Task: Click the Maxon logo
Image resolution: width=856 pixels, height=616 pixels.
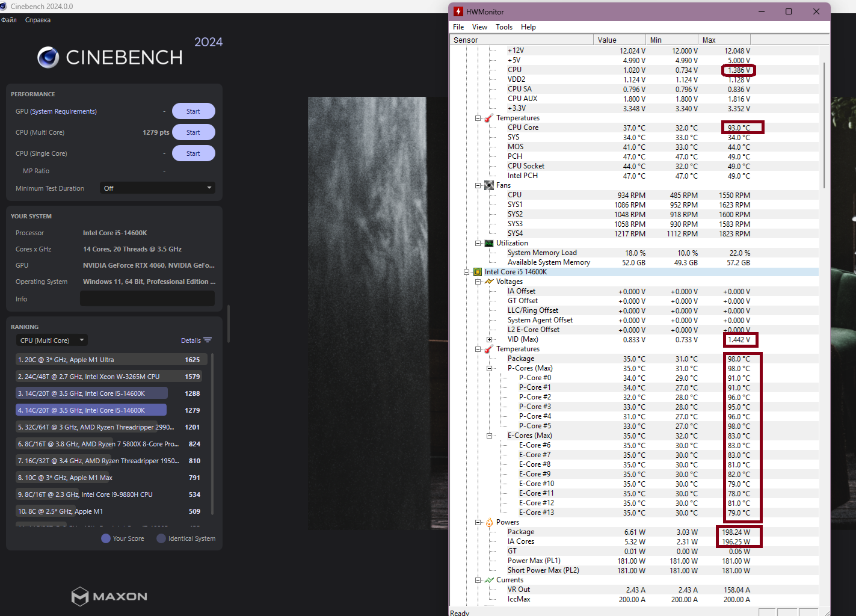Action: [109, 596]
